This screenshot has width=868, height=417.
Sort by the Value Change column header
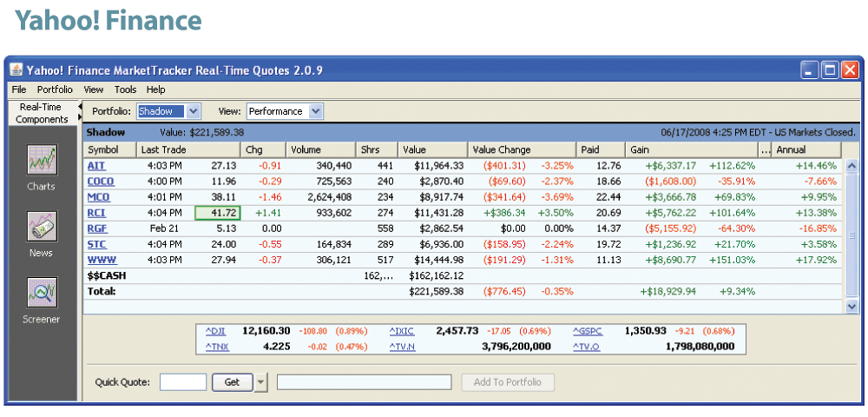pos(522,149)
